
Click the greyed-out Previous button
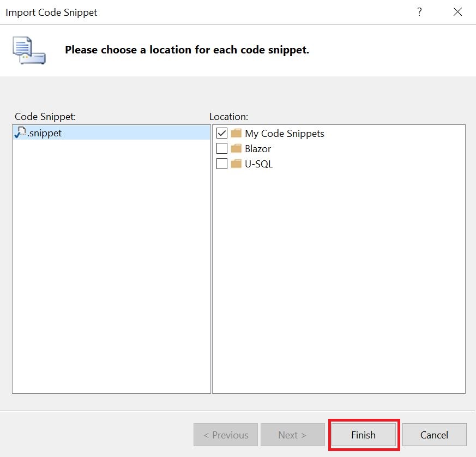[226, 435]
